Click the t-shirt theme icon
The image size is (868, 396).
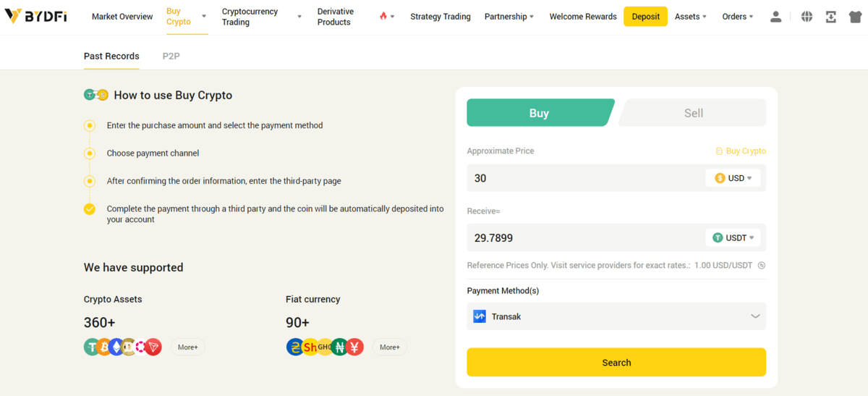pos(853,17)
